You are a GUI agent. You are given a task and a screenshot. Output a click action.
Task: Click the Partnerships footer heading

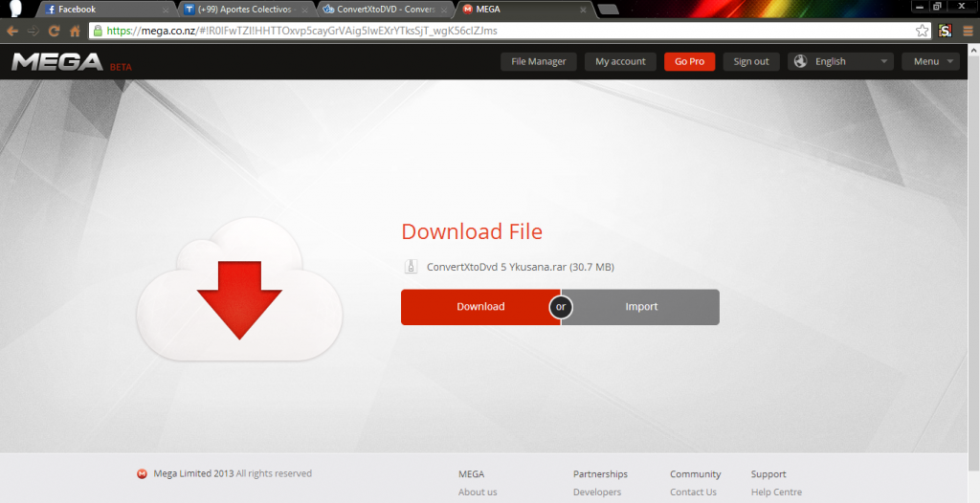click(x=600, y=474)
